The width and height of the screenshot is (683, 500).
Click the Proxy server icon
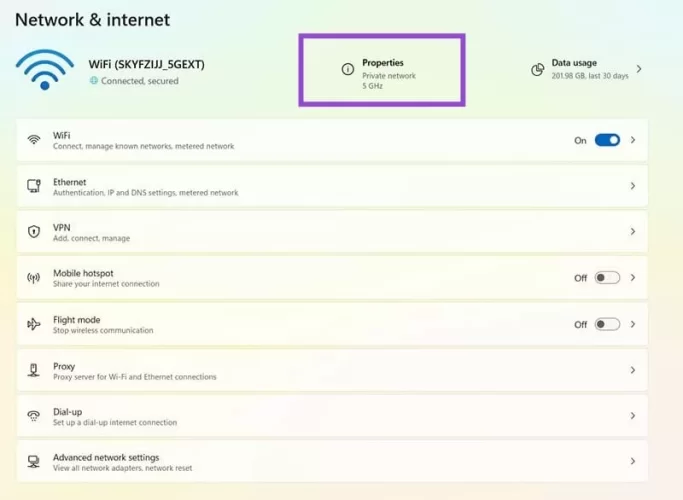coord(34,370)
